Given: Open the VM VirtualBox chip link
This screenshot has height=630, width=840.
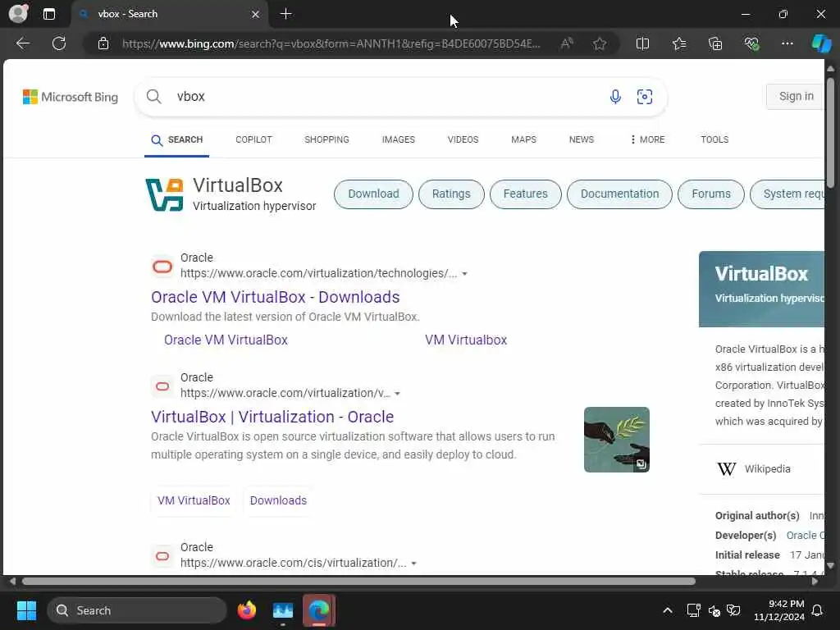Looking at the screenshot, I should tap(194, 500).
